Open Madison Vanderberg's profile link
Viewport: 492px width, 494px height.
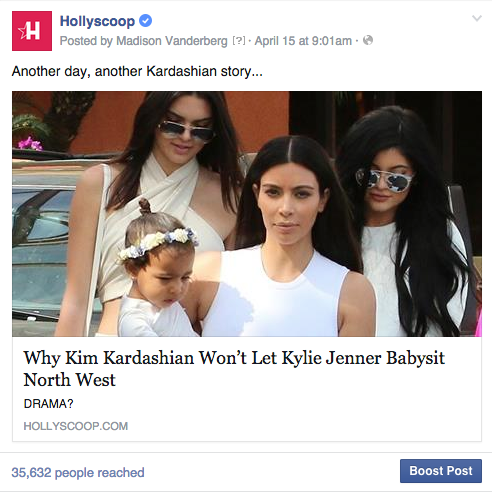click(x=172, y=41)
